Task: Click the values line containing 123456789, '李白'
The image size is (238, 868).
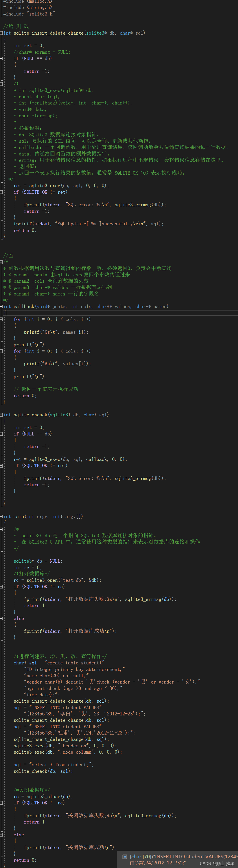Action: point(85,714)
